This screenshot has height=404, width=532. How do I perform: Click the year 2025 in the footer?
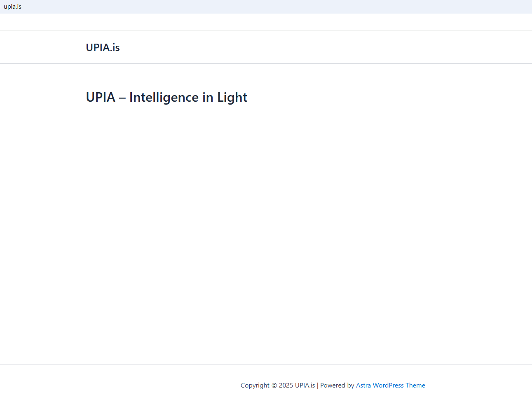coord(286,385)
